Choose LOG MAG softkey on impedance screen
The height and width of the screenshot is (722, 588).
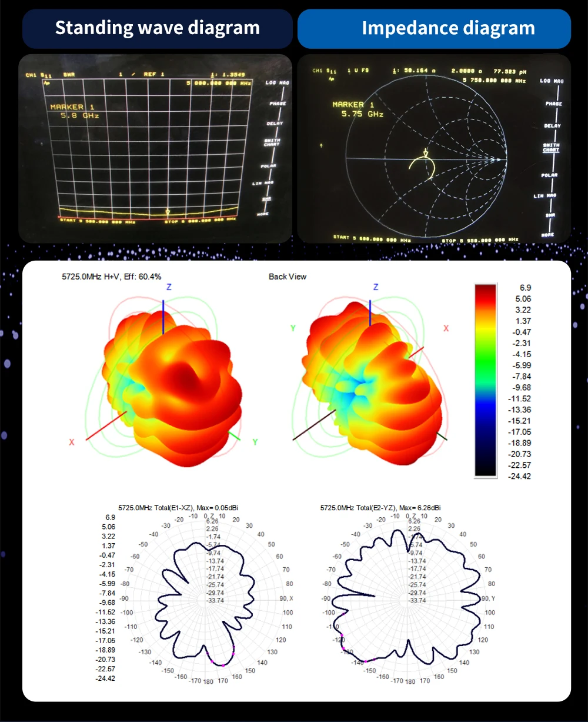click(552, 81)
